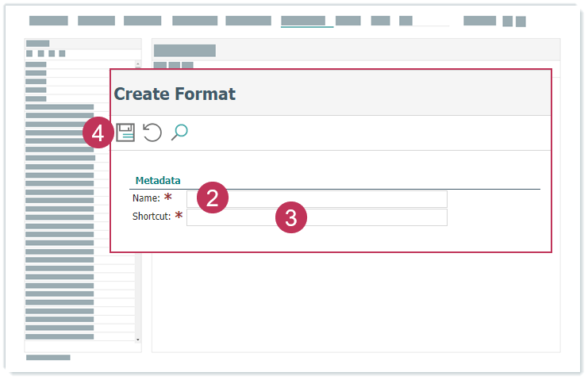Click the Save floppy disk icon

pyautogui.click(x=125, y=132)
